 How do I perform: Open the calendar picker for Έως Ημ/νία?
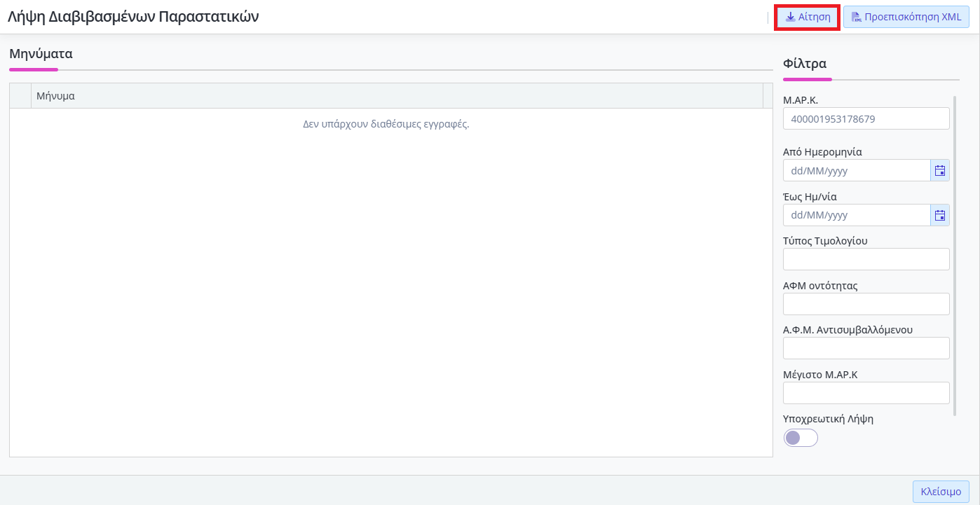click(x=940, y=215)
